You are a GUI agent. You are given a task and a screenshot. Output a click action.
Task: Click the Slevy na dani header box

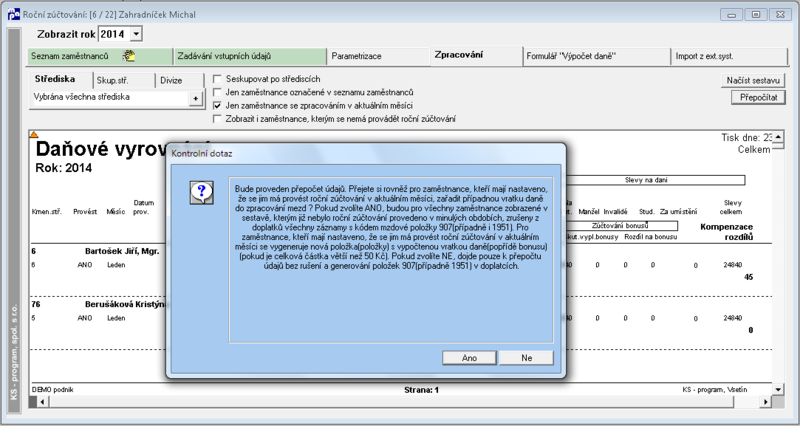[x=656, y=180]
